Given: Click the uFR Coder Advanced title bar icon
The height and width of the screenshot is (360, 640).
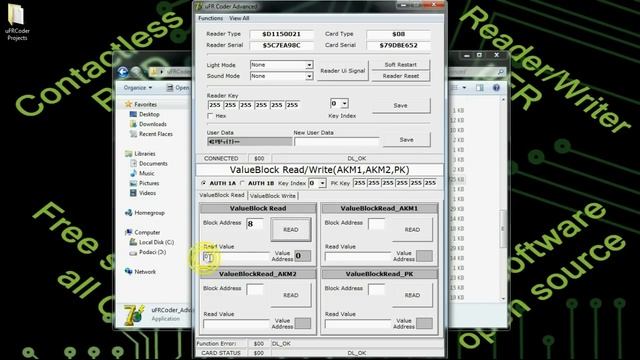Looking at the screenshot, I should pyautogui.click(x=199, y=6).
